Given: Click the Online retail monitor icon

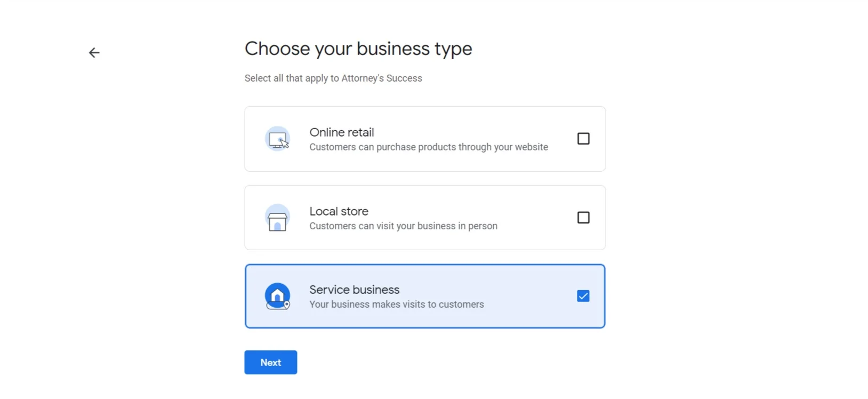Looking at the screenshot, I should (278, 139).
